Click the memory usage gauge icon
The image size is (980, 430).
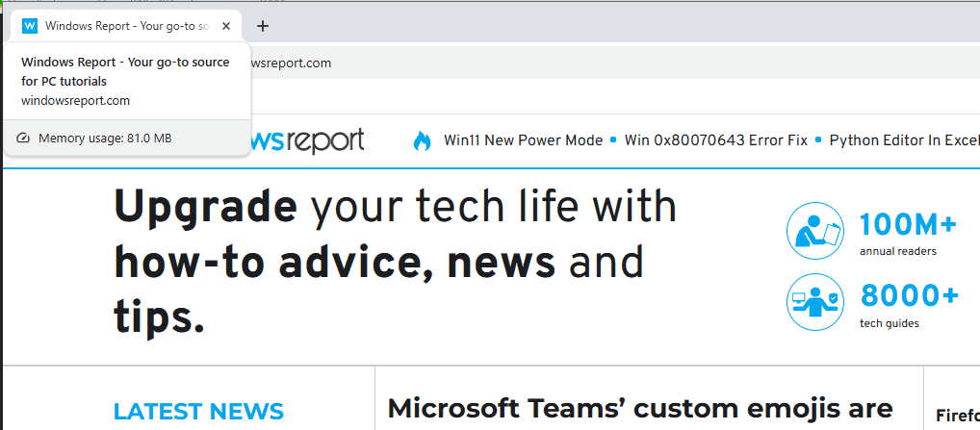[x=24, y=139]
